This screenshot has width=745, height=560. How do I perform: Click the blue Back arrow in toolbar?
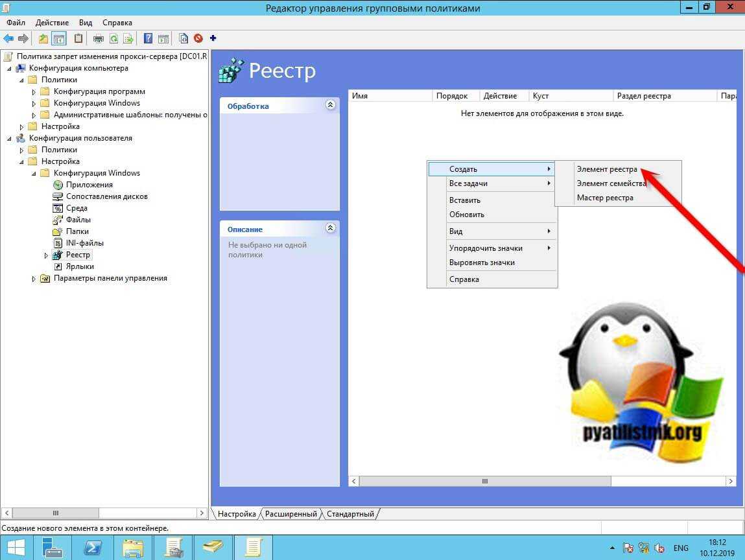[x=8, y=38]
